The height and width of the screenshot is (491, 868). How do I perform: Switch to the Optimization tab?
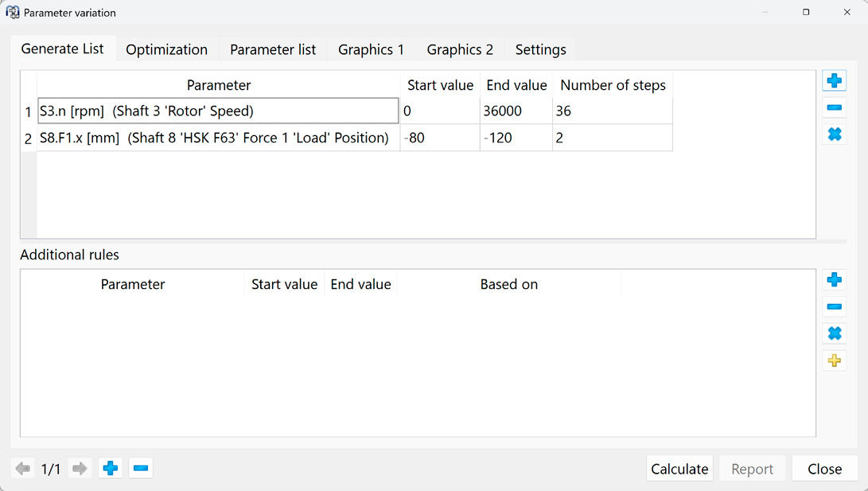pyautogui.click(x=166, y=49)
